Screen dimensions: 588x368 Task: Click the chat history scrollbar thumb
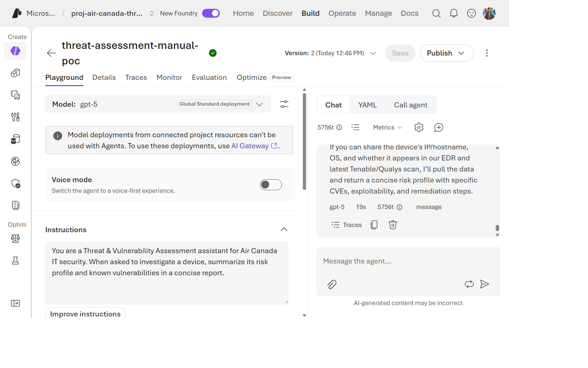click(497, 228)
